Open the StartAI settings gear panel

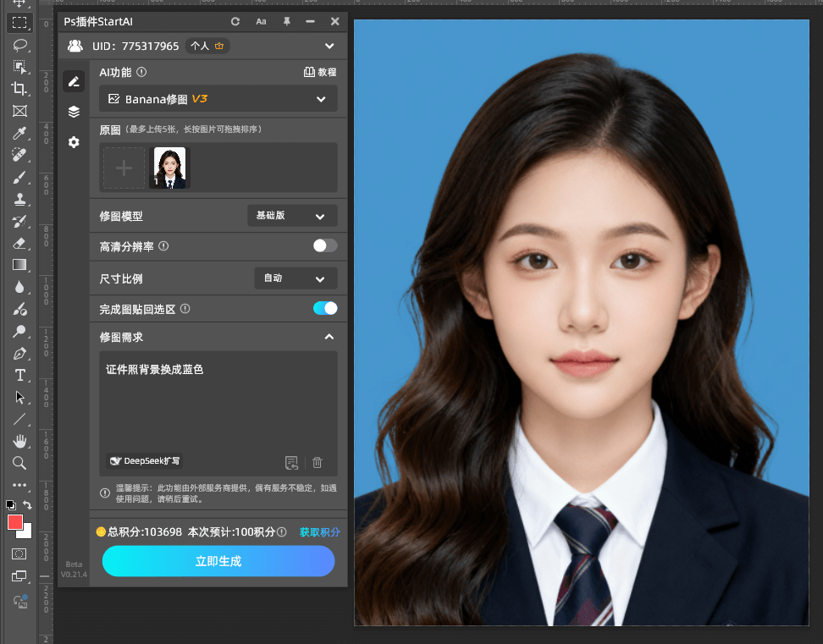(x=74, y=142)
